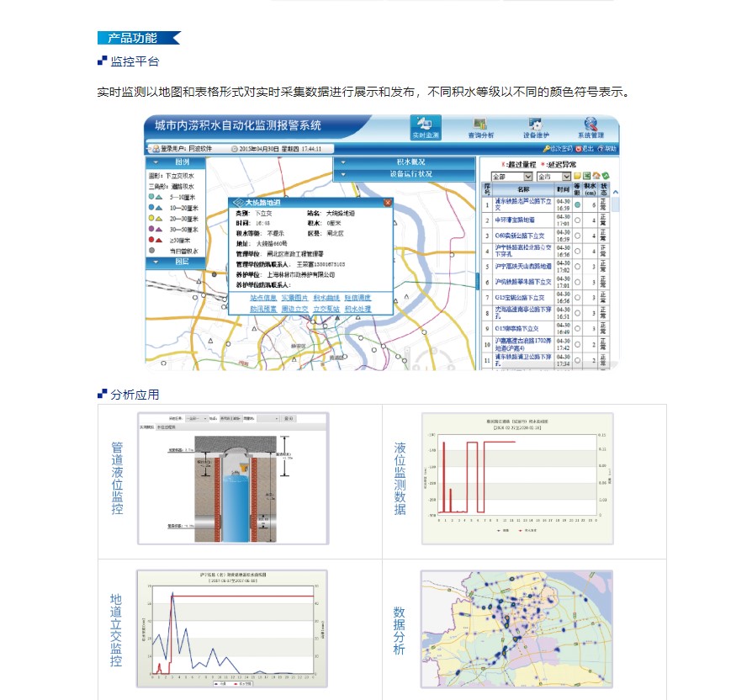Click the purple 30—50厘米 legend circle
Image resolution: width=752 pixels, height=700 pixels.
[x=151, y=229]
